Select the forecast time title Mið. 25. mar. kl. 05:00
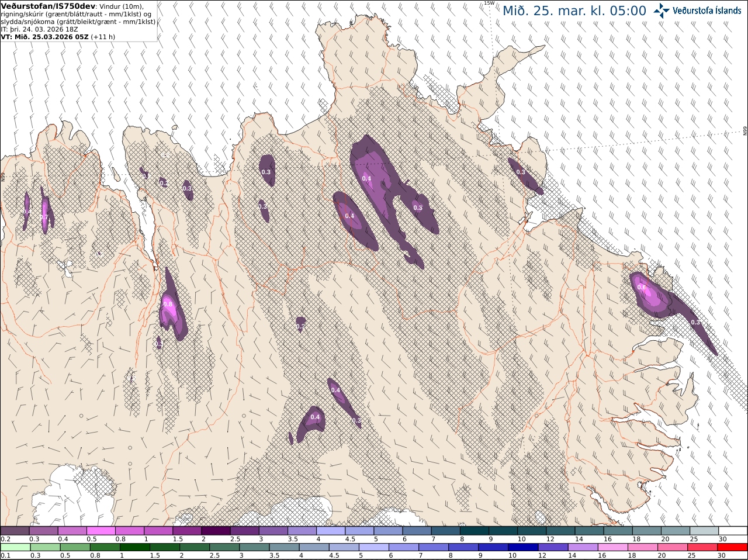This screenshot has height=560, width=748. click(574, 11)
